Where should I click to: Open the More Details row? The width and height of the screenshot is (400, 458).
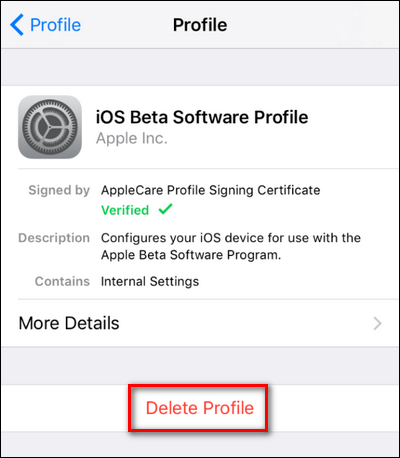(x=200, y=323)
